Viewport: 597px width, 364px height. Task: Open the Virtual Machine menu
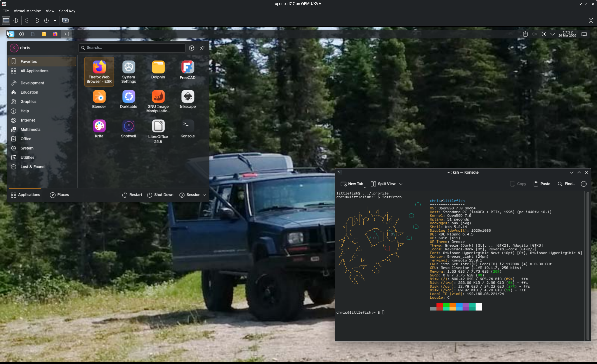(27, 11)
